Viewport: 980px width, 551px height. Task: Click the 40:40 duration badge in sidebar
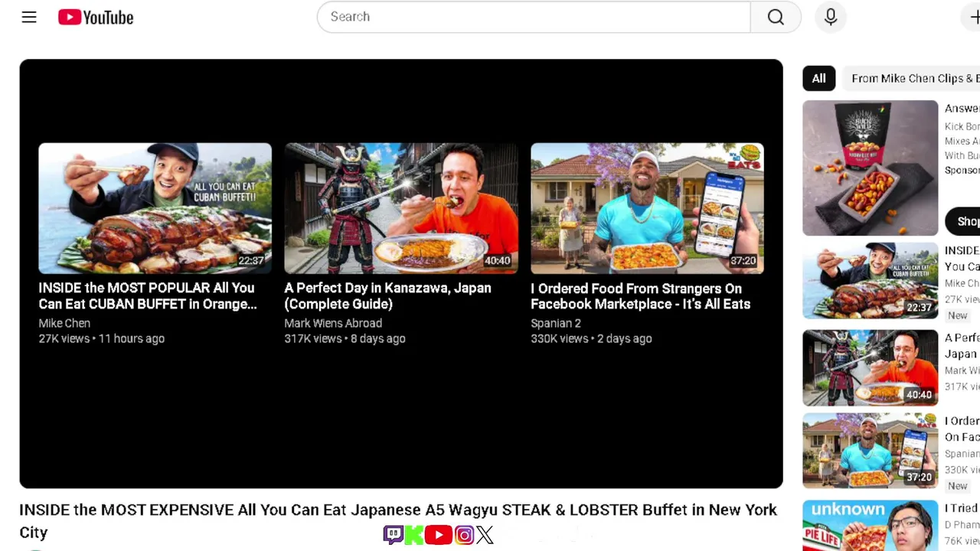(920, 395)
